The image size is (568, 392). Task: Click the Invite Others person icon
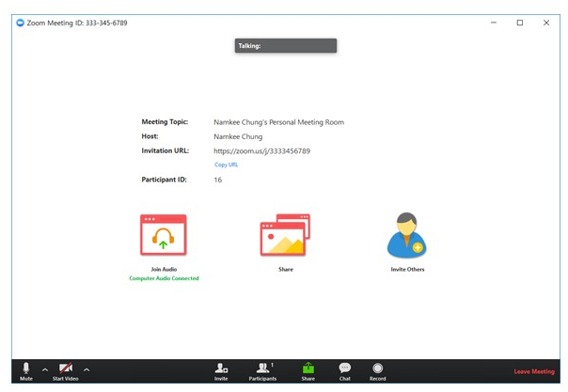point(407,235)
